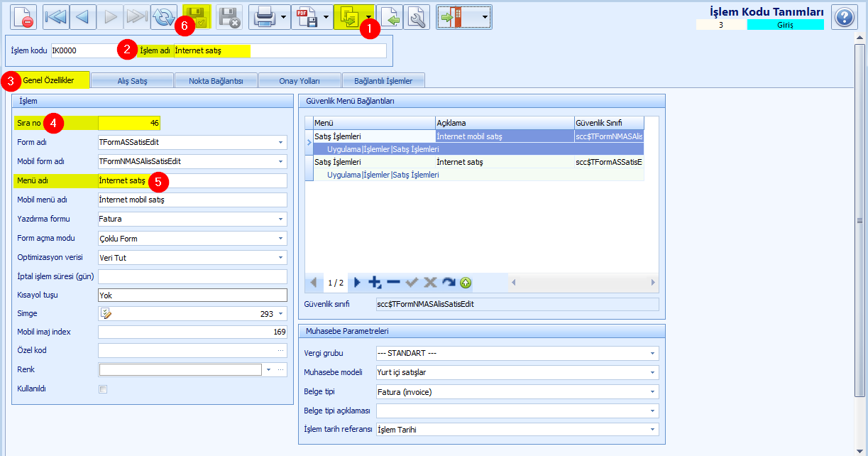Switch to the Alış Satış tab
The image size is (868, 456).
point(133,81)
